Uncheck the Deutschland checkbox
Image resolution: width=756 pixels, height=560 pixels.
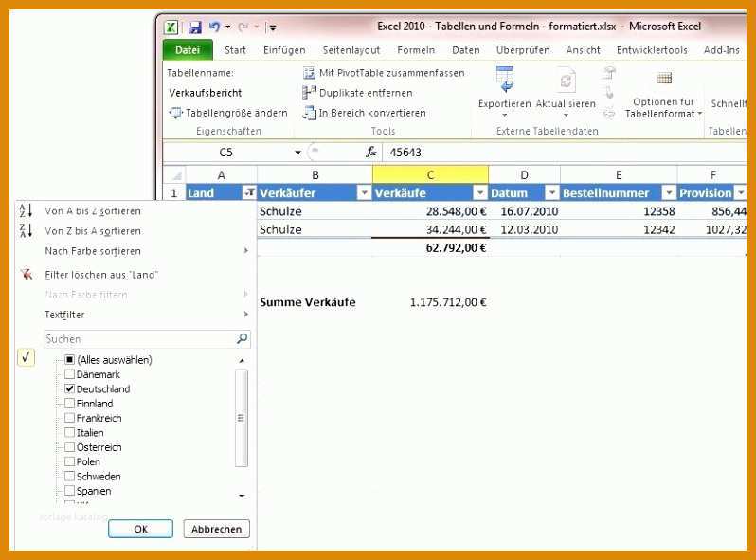[69, 388]
